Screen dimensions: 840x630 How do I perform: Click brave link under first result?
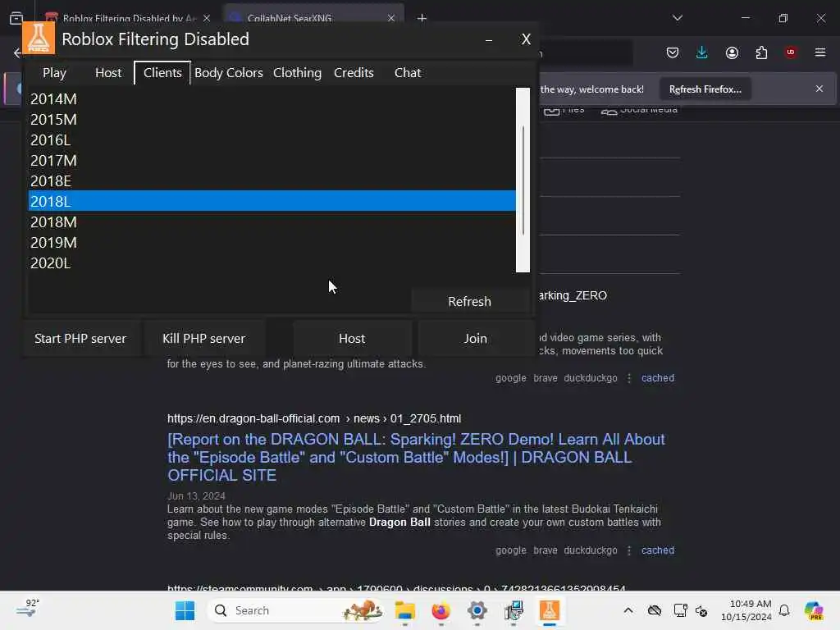coord(546,377)
